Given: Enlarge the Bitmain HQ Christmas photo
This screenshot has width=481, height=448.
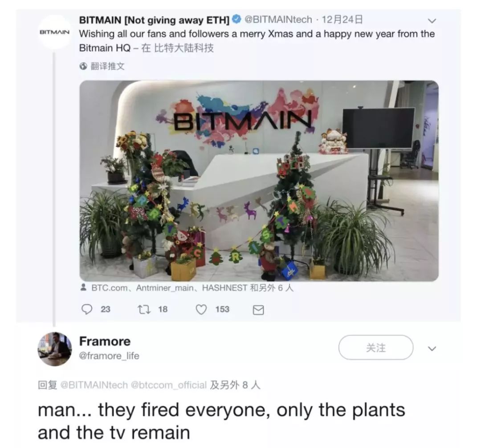Looking at the screenshot, I should click(259, 181).
